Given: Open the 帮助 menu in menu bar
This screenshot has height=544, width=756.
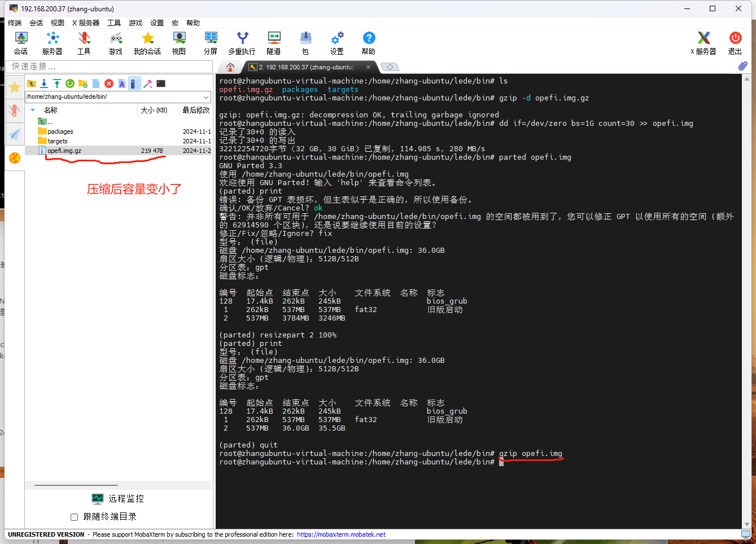Looking at the screenshot, I should pyautogui.click(x=193, y=23).
